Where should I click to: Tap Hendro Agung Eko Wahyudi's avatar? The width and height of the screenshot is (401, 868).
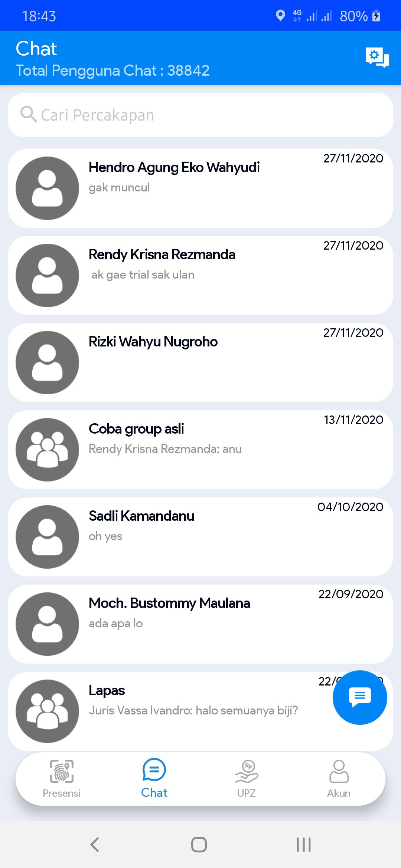pyautogui.click(x=47, y=188)
